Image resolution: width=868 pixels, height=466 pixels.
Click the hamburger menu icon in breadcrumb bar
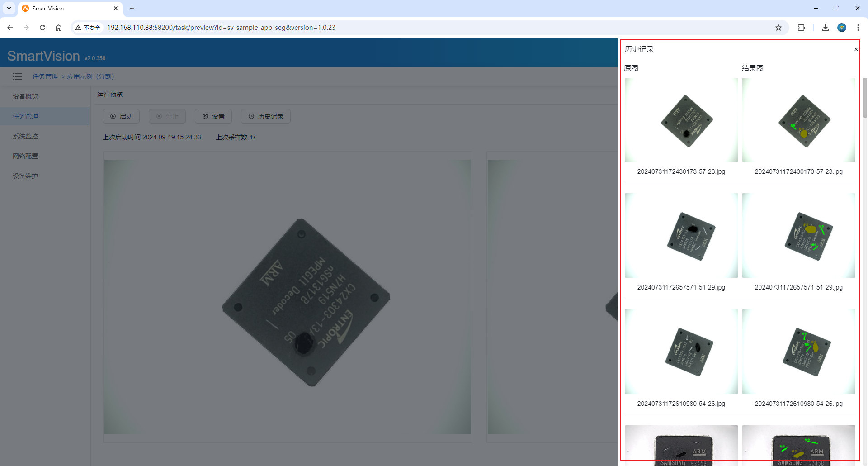17,76
